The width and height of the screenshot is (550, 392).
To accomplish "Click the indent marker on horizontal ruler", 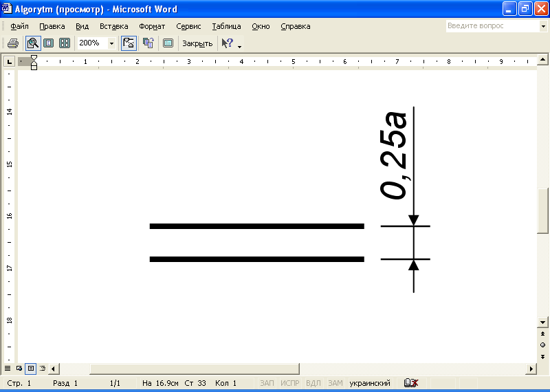I will tap(34, 62).
